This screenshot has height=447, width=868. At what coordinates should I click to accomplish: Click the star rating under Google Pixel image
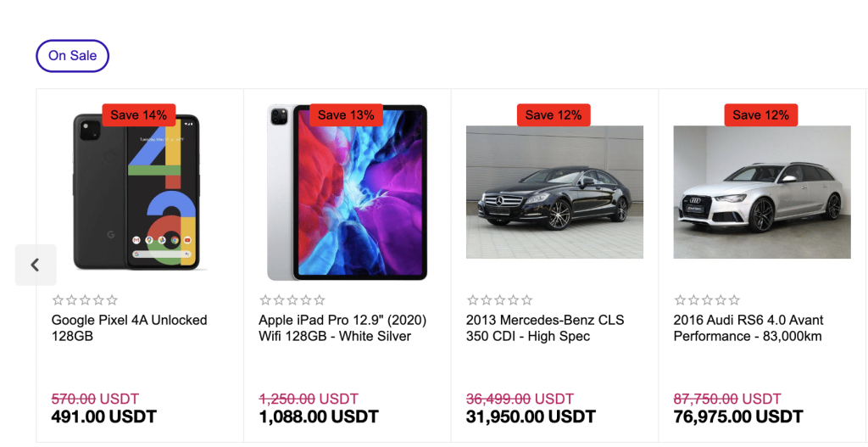tap(85, 300)
